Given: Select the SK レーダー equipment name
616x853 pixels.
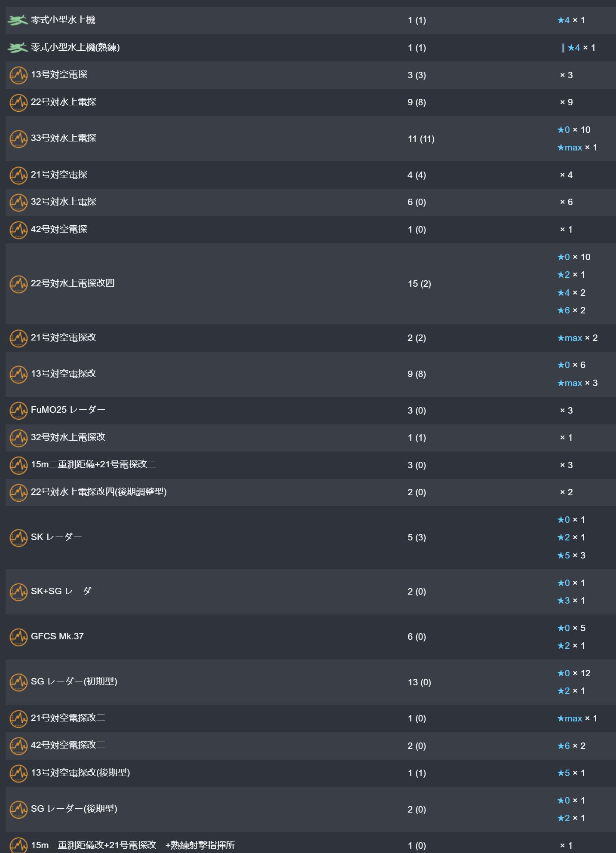Looking at the screenshot, I should [56, 537].
